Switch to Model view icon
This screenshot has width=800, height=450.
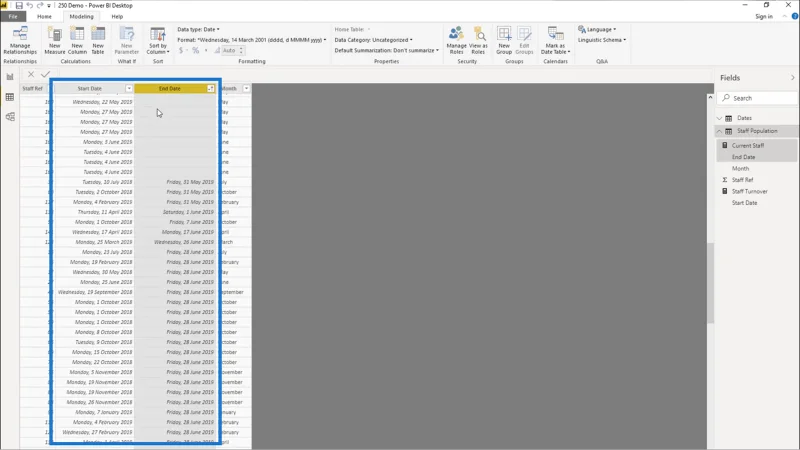tap(10, 117)
